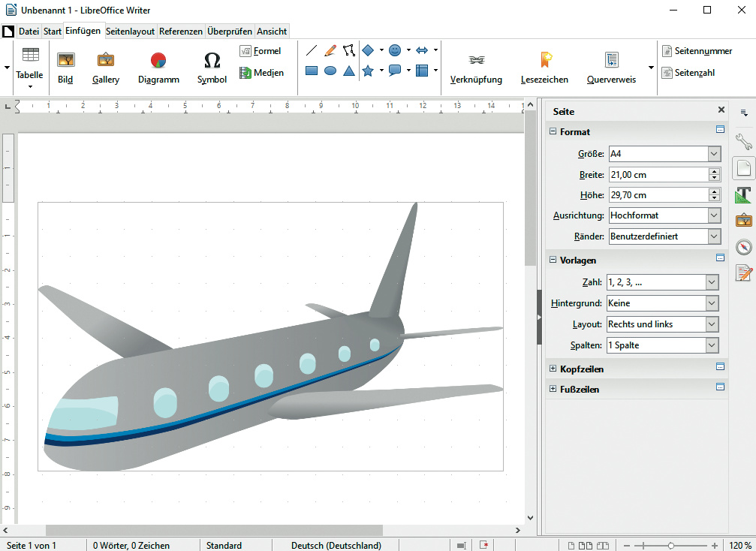Viewport: 756px width, 551px height.
Task: Expand the Kopfzeilen section
Action: pos(553,369)
